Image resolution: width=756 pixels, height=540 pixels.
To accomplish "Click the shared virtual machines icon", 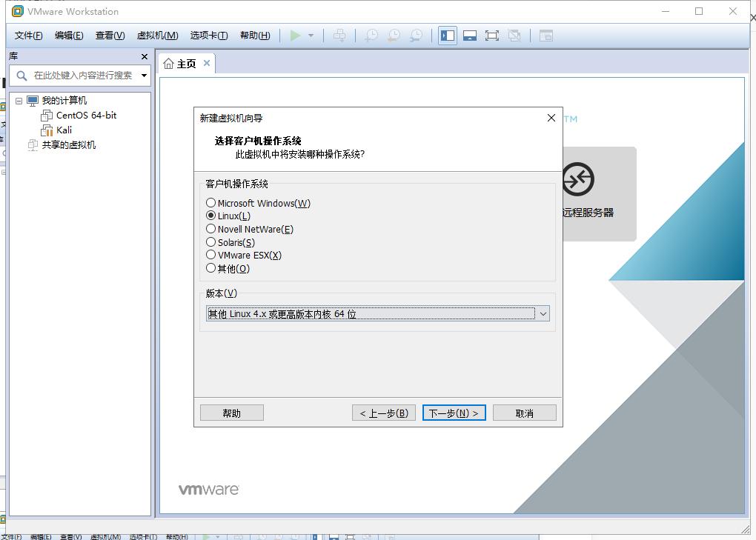I will (x=33, y=145).
